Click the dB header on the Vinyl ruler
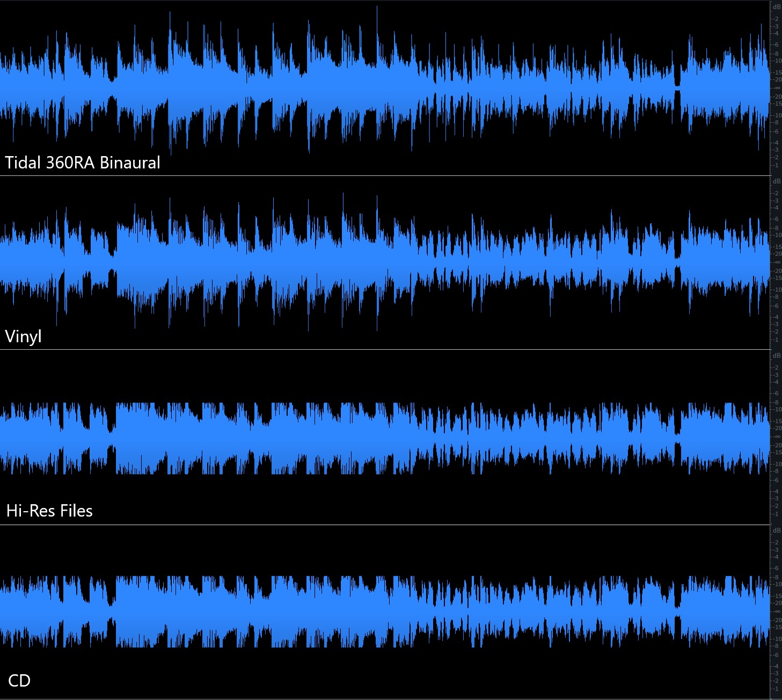This screenshot has height=700, width=782. [776, 182]
